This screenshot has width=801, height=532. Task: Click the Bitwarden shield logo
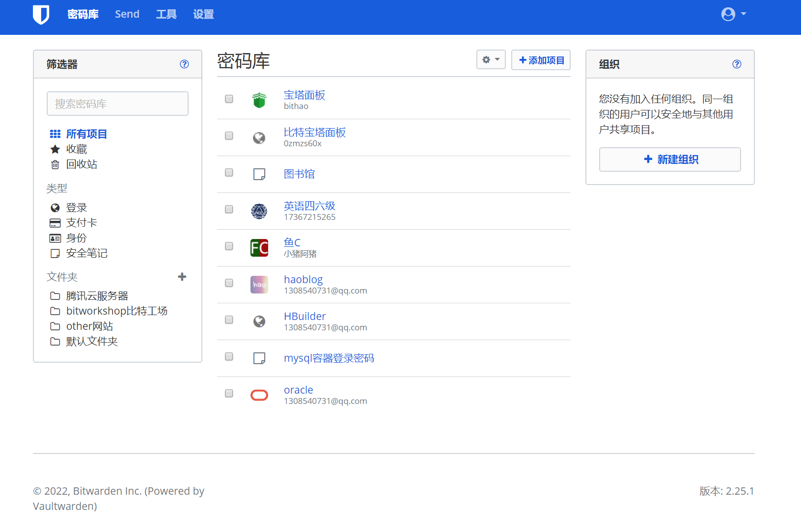click(41, 14)
